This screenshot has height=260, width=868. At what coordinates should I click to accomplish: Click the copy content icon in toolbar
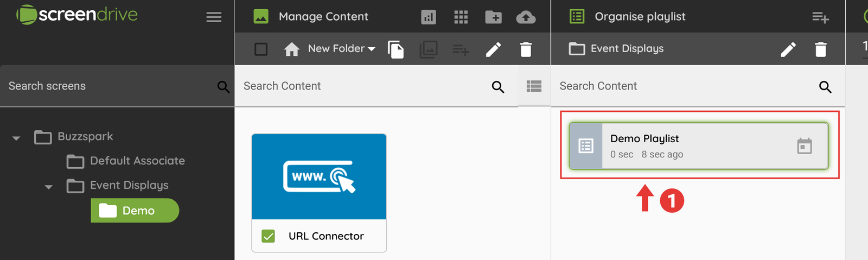coord(395,49)
